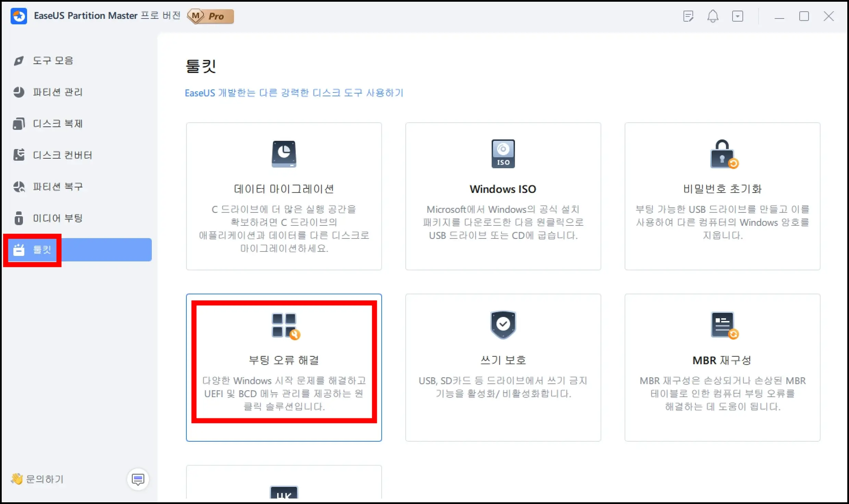Open the task list notes icon
This screenshot has height=504, width=849.
coord(688,16)
